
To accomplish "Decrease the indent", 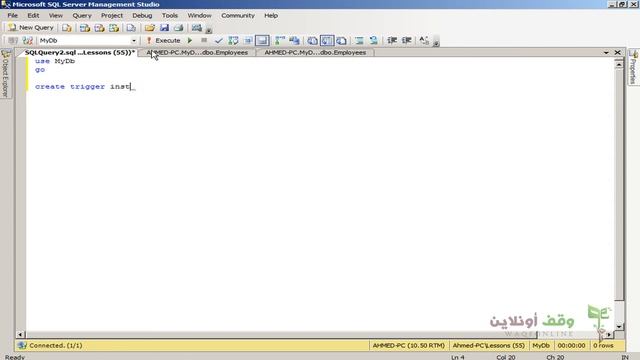I will click(x=392, y=40).
